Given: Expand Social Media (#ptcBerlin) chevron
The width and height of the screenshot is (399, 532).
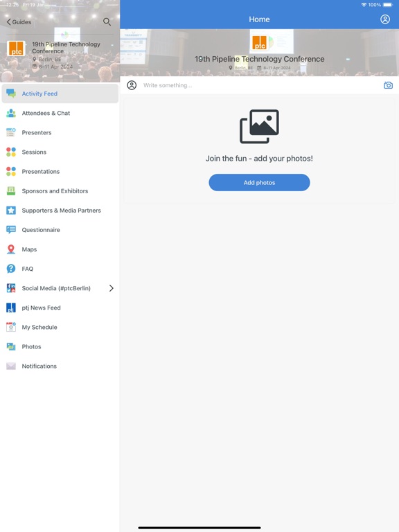Looking at the screenshot, I should tap(112, 288).
